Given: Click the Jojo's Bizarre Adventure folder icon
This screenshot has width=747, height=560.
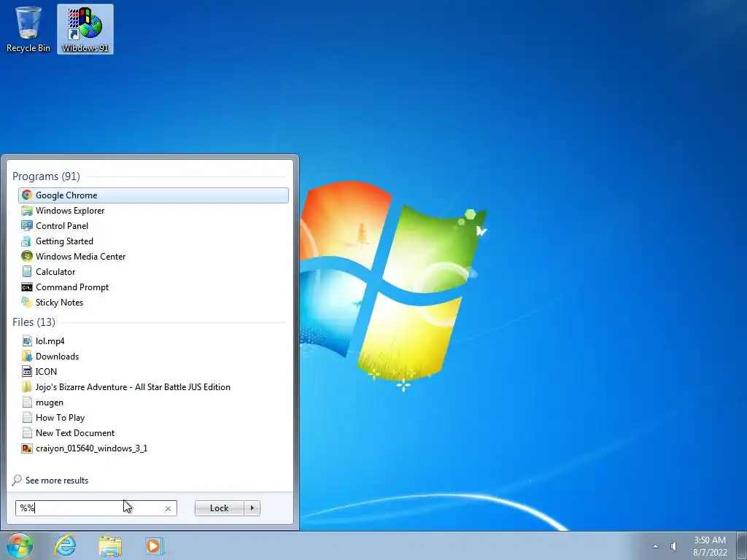Looking at the screenshot, I should (27, 387).
